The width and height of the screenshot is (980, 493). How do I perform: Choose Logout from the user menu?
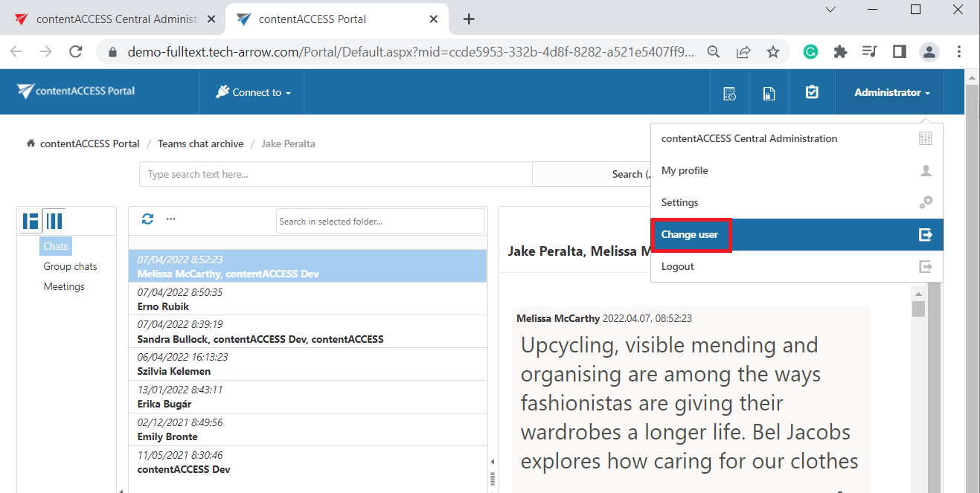[678, 267]
